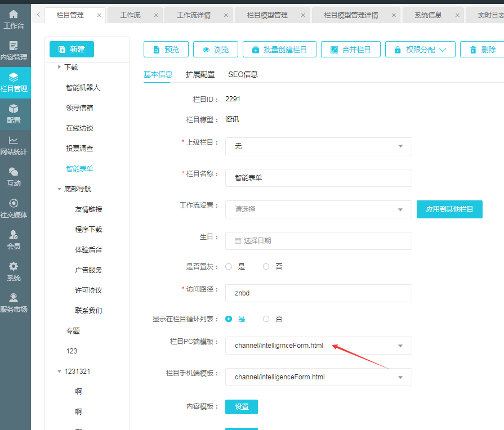Open the 工作台 workbench sidebar icon
Screen dimensions: 504x430
coord(14,19)
